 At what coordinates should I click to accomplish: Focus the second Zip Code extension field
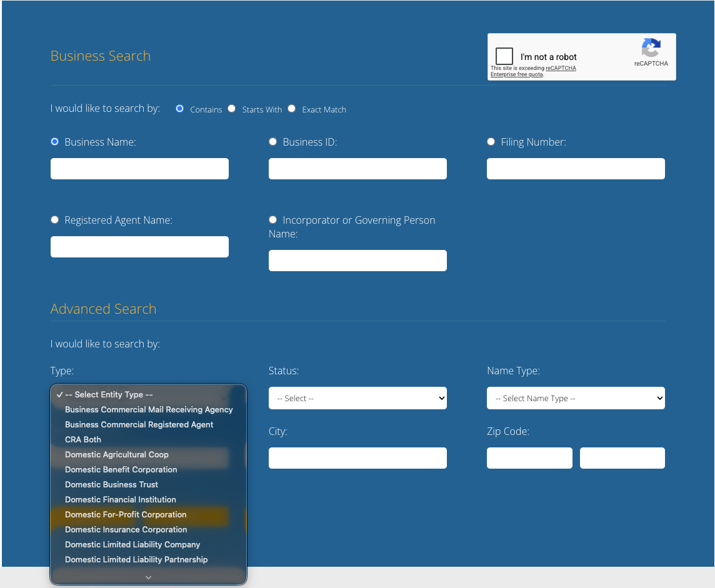622,458
